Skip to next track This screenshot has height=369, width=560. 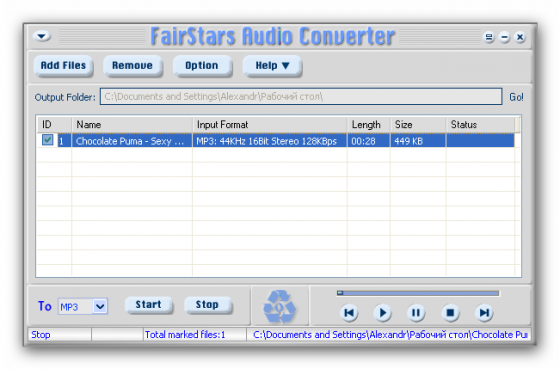[x=484, y=313]
